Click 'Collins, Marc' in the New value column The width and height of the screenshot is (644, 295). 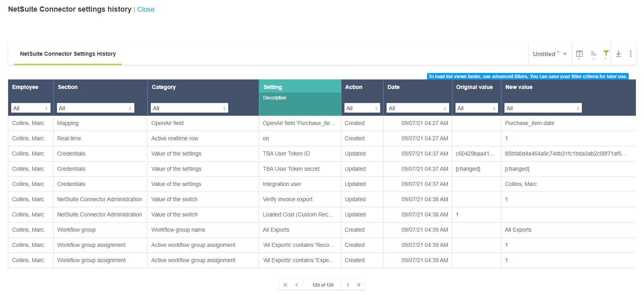click(521, 184)
